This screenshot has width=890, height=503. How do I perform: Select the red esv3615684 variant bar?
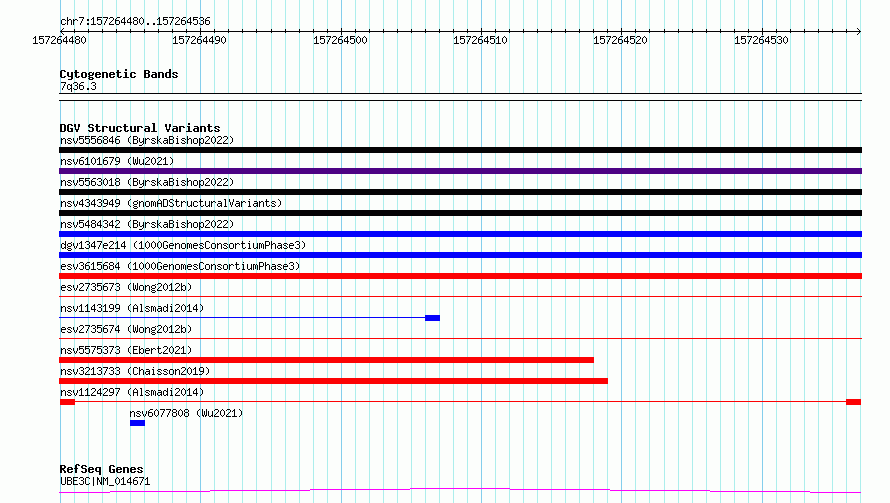tap(460, 276)
